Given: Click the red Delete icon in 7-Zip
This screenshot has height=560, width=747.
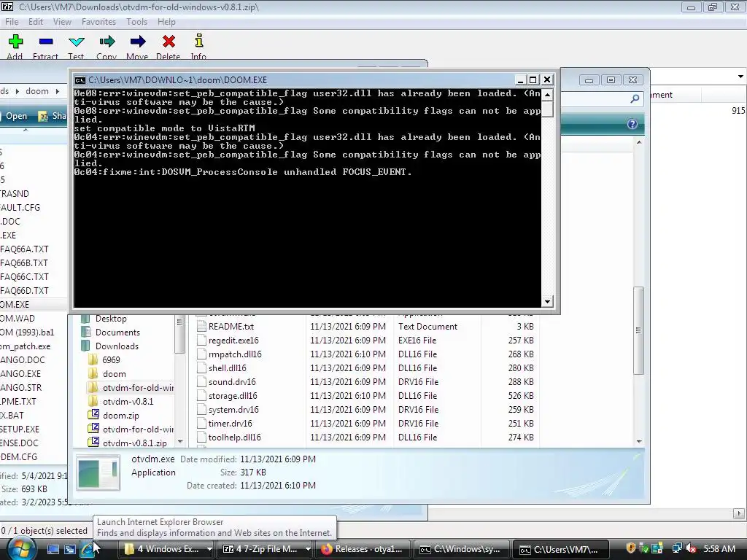Looking at the screenshot, I should pos(169,42).
